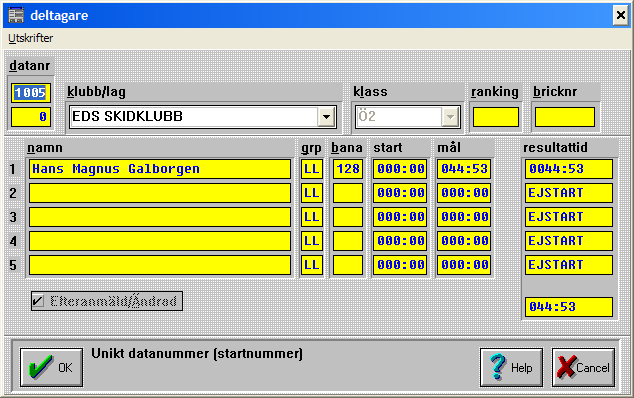Toggle the Efteranmäld/Ändrad checkbox
This screenshot has width=634, height=398.
tap(107, 301)
